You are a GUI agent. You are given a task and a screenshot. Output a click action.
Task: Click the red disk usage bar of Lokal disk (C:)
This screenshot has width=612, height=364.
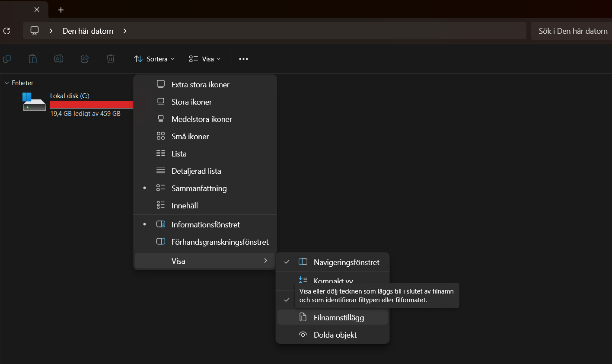91,104
